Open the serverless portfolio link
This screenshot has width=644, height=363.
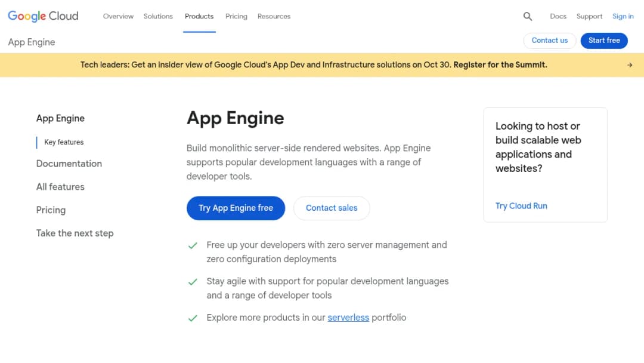pyautogui.click(x=348, y=318)
